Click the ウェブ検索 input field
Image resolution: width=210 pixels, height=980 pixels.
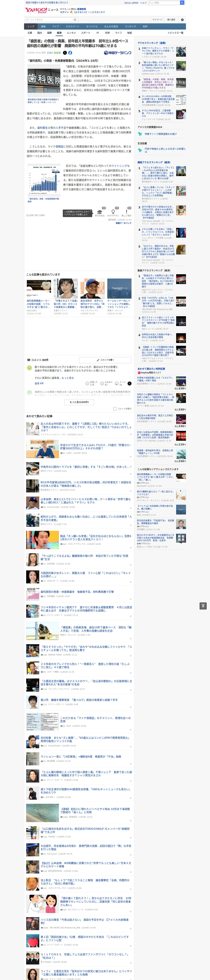(164, 3)
